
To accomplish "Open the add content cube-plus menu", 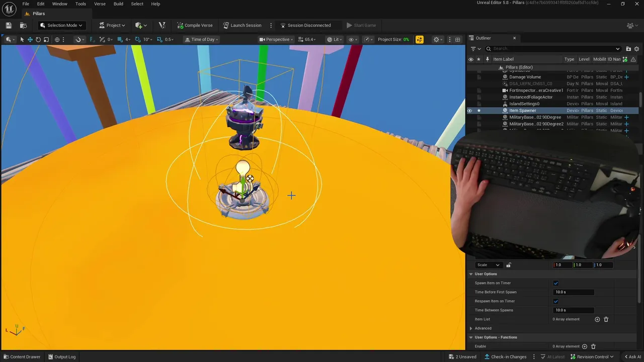I will tap(141, 25).
